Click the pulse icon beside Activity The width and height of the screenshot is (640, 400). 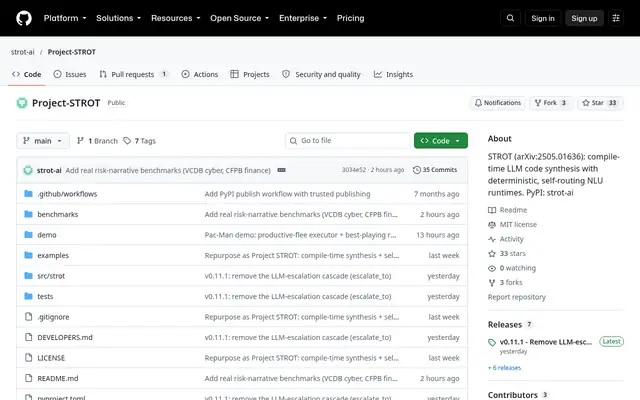[492, 239]
